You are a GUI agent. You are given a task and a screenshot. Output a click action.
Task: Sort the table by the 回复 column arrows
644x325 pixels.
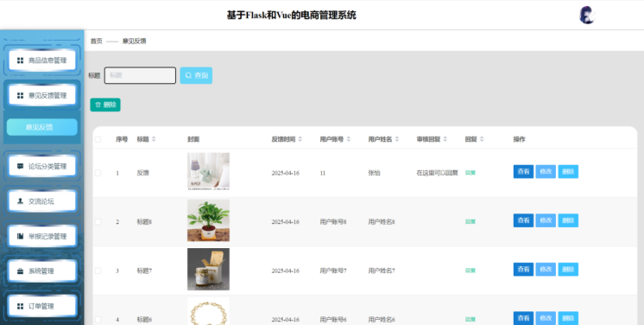point(482,139)
